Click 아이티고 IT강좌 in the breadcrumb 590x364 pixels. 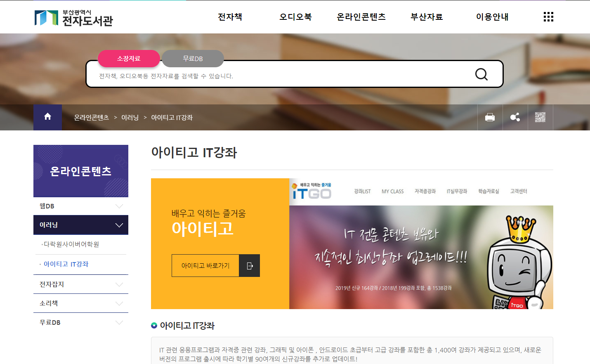(x=172, y=118)
